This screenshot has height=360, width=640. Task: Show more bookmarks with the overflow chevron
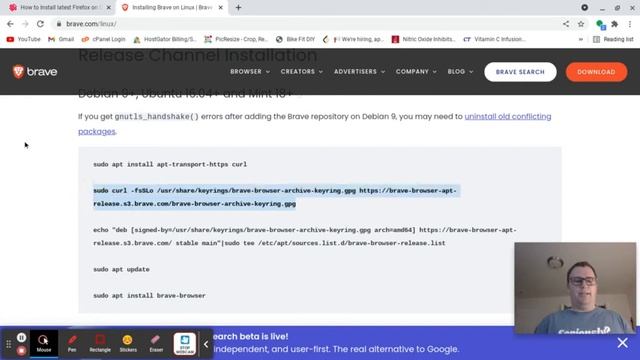(581, 39)
